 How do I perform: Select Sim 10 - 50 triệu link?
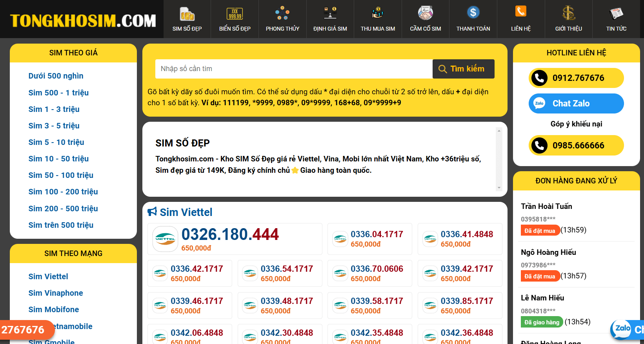58,159
